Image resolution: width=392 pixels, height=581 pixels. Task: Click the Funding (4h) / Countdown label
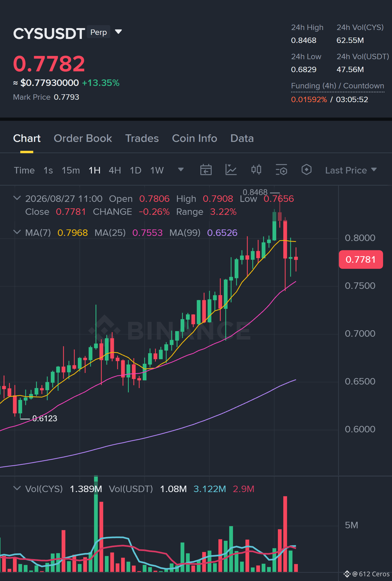(338, 86)
